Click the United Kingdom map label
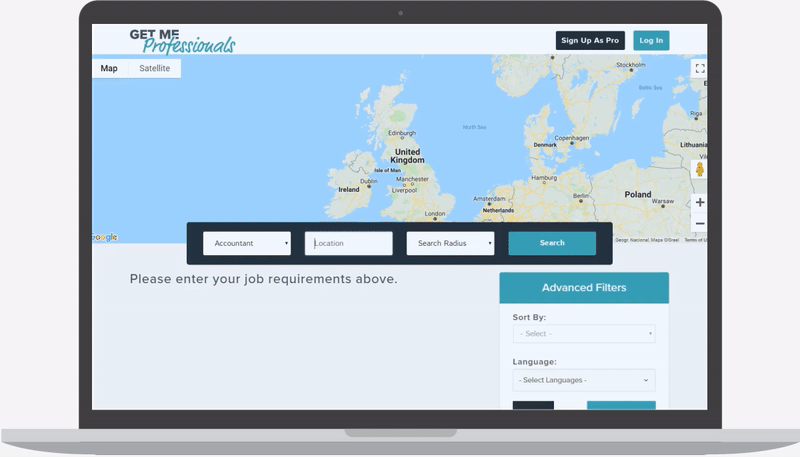Viewport: 800px width, 457px height. point(407,156)
